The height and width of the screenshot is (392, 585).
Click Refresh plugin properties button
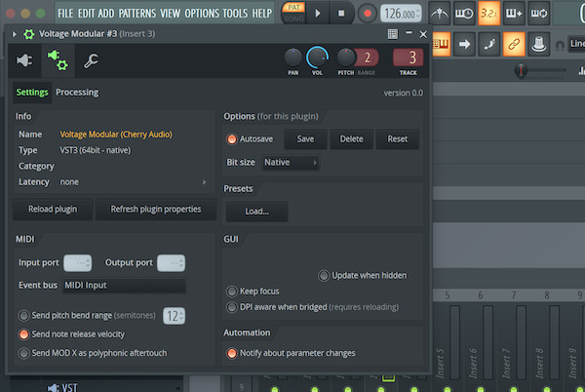pos(156,210)
